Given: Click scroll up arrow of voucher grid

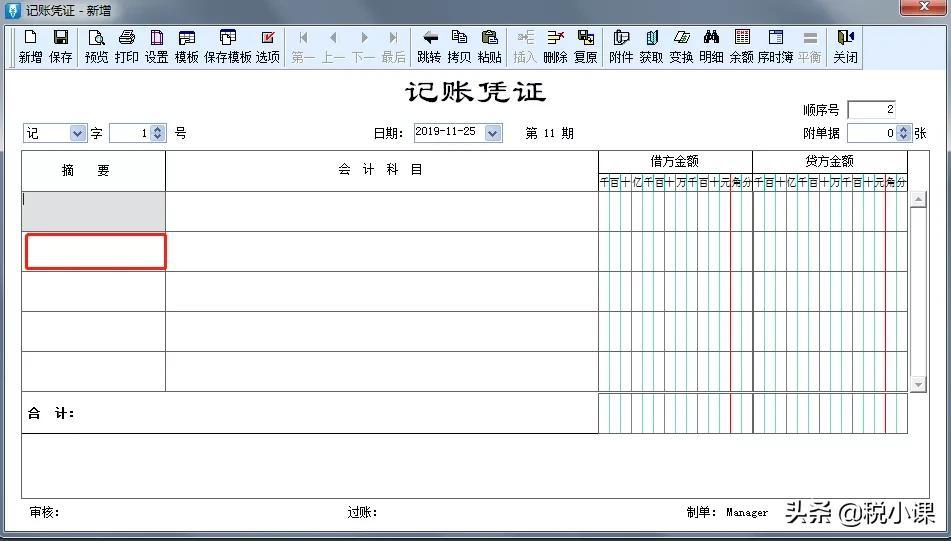Looking at the screenshot, I should pos(918,200).
